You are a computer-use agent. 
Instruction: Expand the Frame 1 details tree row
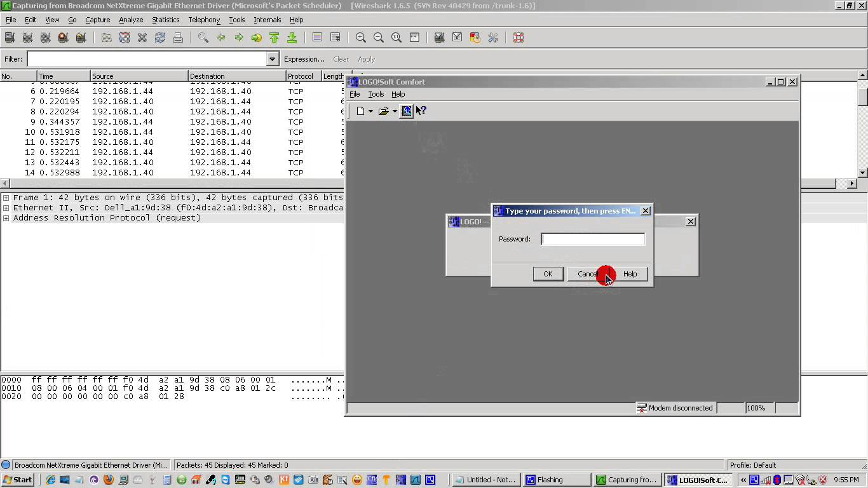coord(6,198)
